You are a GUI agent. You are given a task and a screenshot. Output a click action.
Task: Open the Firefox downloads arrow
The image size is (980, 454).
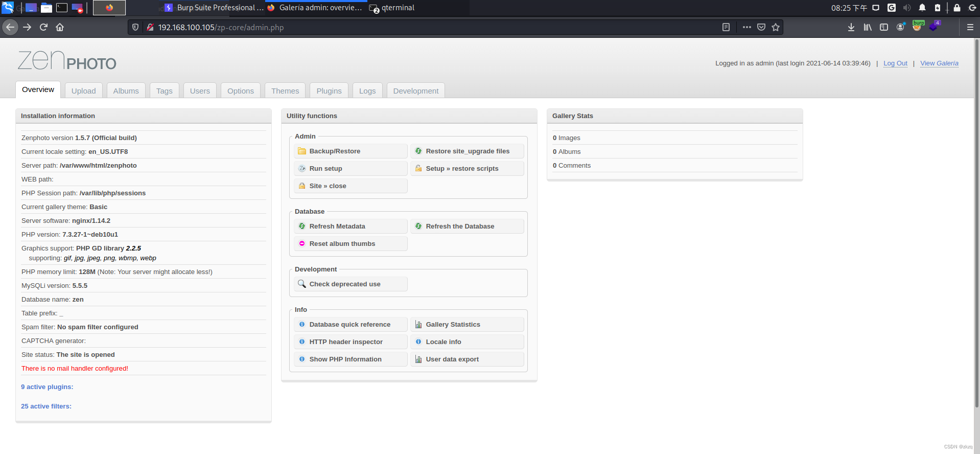(851, 27)
